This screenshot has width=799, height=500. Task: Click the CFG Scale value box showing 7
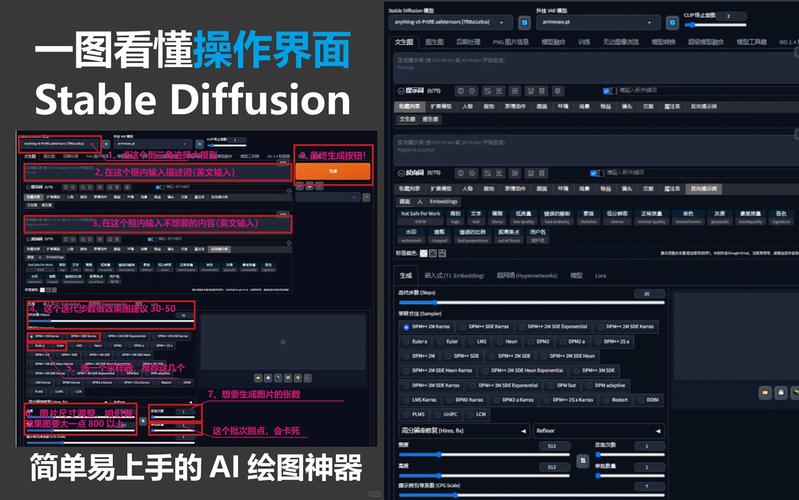[649, 486]
